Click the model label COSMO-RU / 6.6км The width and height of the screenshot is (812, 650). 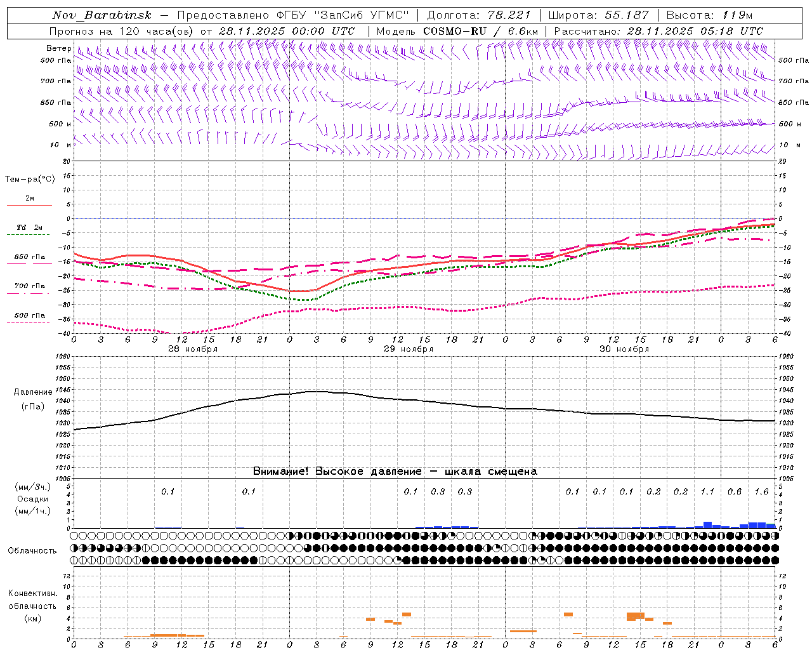480,31
